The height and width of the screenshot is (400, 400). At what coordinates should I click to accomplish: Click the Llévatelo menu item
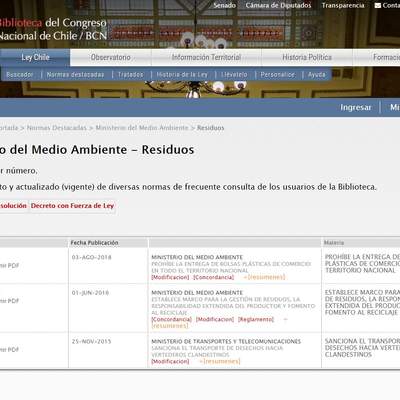click(x=234, y=75)
